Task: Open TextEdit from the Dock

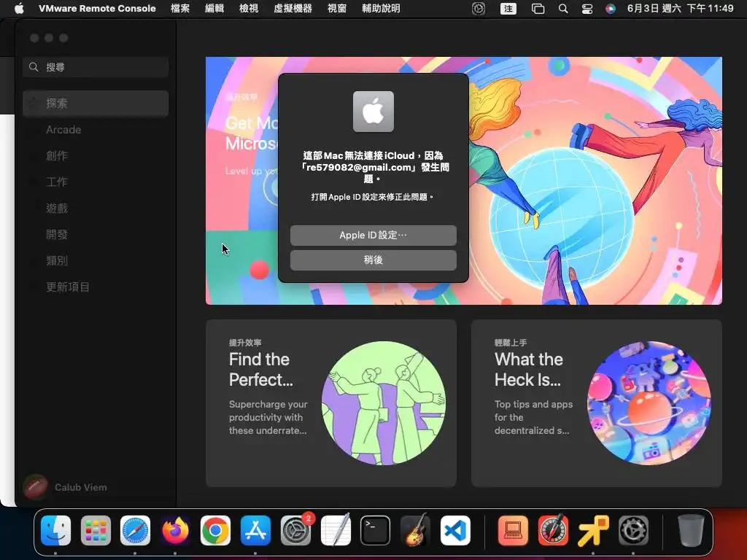Action: [336, 531]
